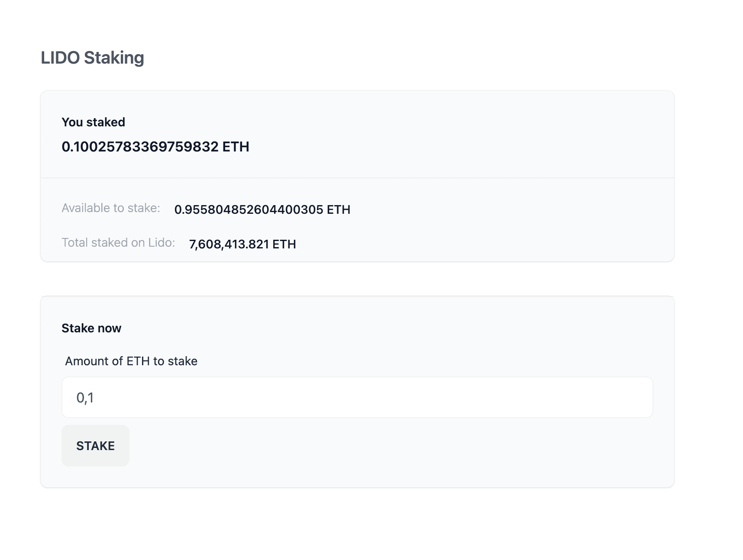Click the 0,1 text in the amount input
Image resolution: width=743 pixels, height=560 pixels.
[85, 398]
